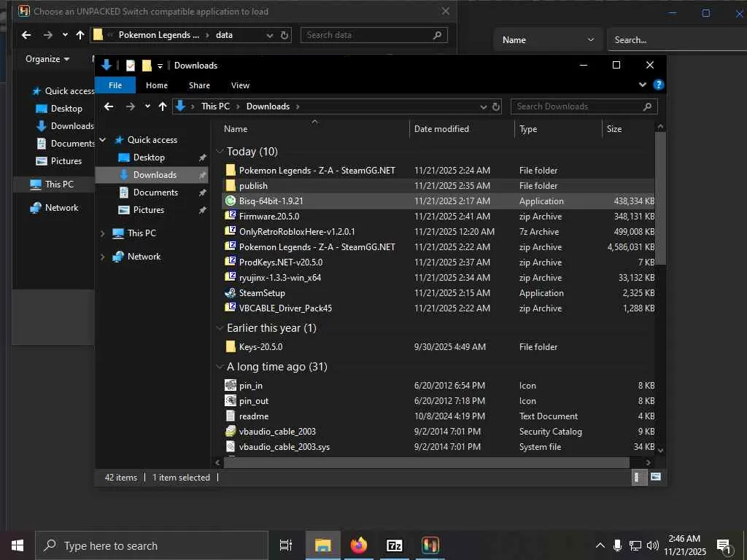The image size is (747, 560).
Task: Select Documents in Downloads window navigation pane
Action: [x=155, y=192]
